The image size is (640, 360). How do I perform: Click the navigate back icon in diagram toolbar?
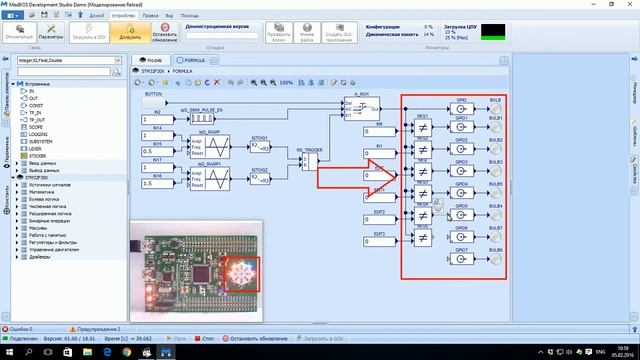pos(138,82)
